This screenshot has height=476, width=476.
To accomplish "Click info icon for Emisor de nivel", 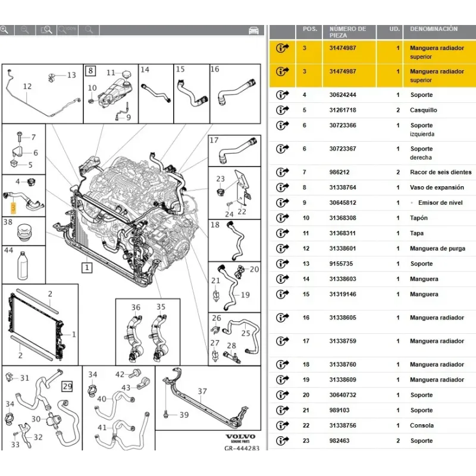I will click(283, 203).
